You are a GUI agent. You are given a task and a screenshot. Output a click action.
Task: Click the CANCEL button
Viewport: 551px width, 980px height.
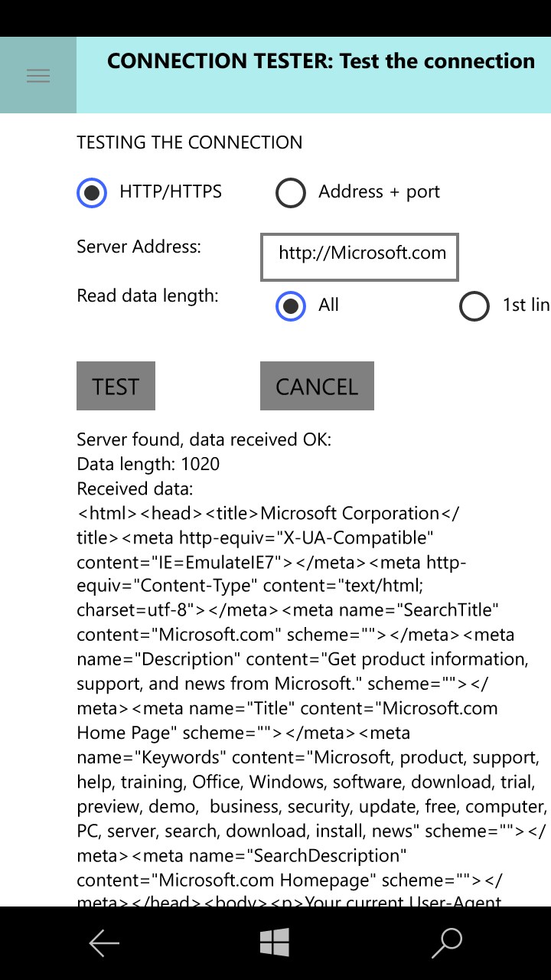[x=317, y=386]
